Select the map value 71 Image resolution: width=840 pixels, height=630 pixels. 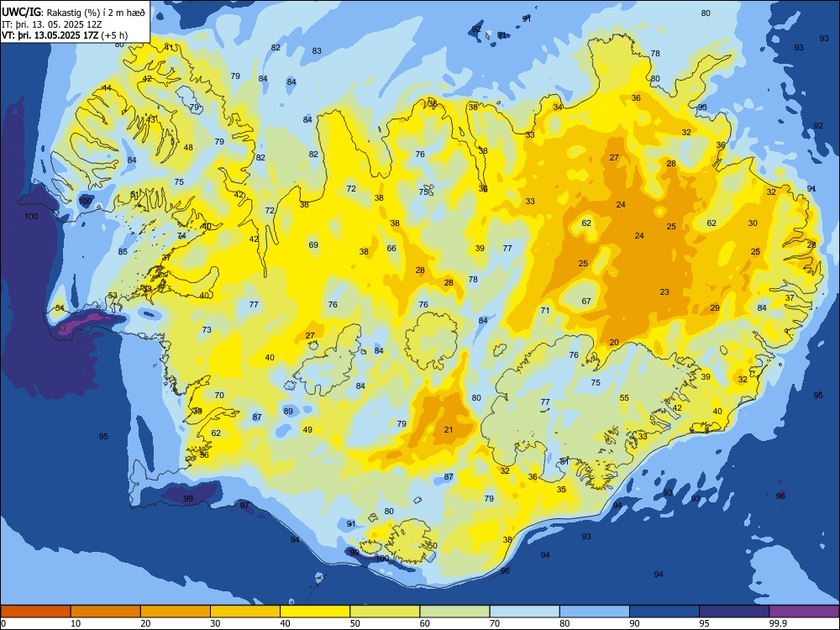coord(545,310)
